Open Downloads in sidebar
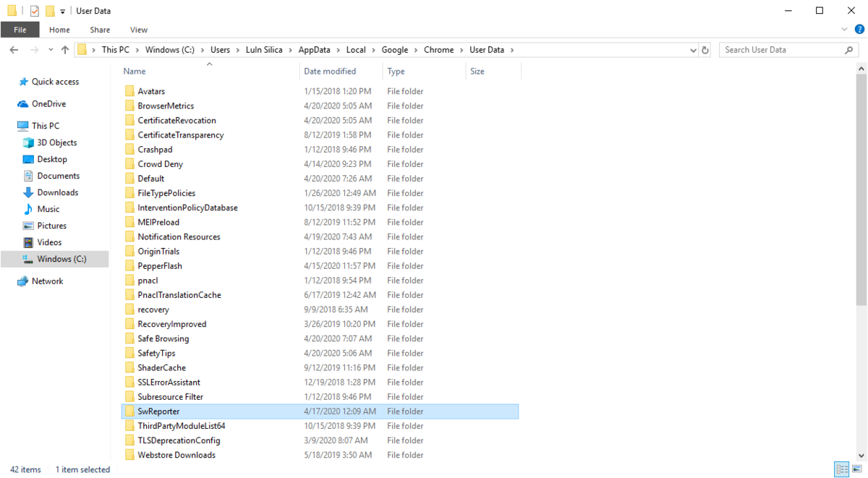 58,192
